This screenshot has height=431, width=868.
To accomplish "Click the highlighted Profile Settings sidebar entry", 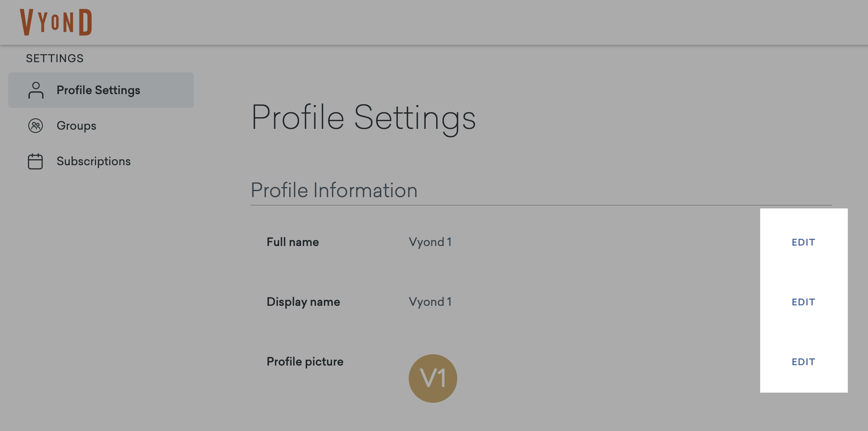I will [101, 90].
